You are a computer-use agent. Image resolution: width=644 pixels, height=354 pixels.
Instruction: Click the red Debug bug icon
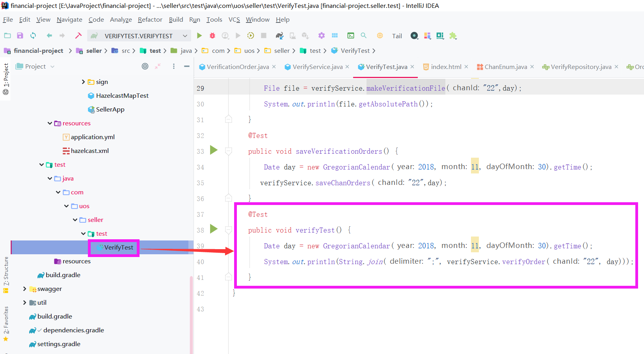click(212, 36)
